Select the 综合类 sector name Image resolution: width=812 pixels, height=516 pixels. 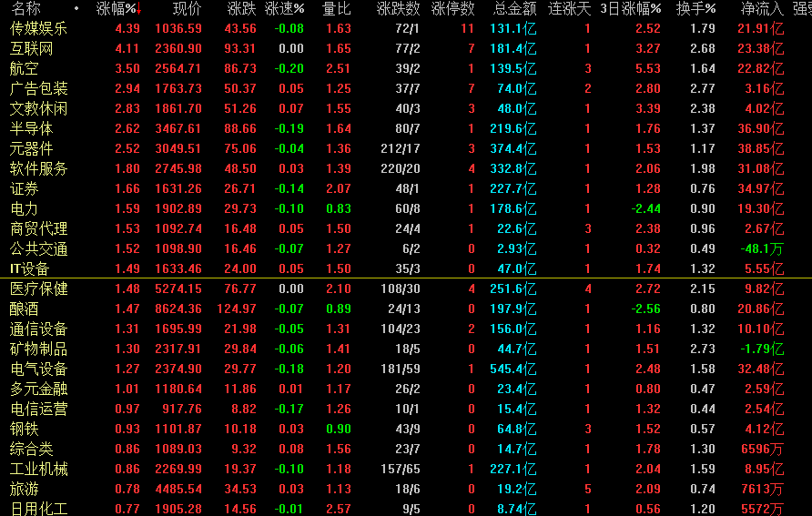pyautogui.click(x=32, y=449)
